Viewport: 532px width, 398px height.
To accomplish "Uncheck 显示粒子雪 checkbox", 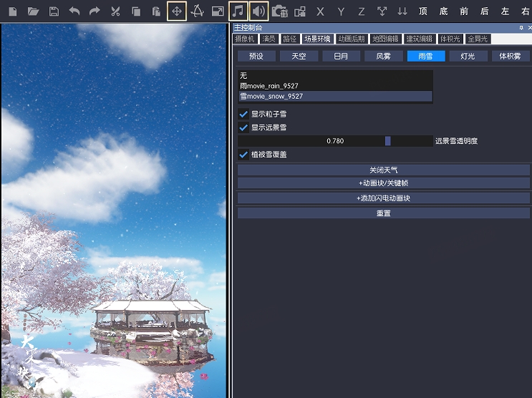I will tap(243, 114).
